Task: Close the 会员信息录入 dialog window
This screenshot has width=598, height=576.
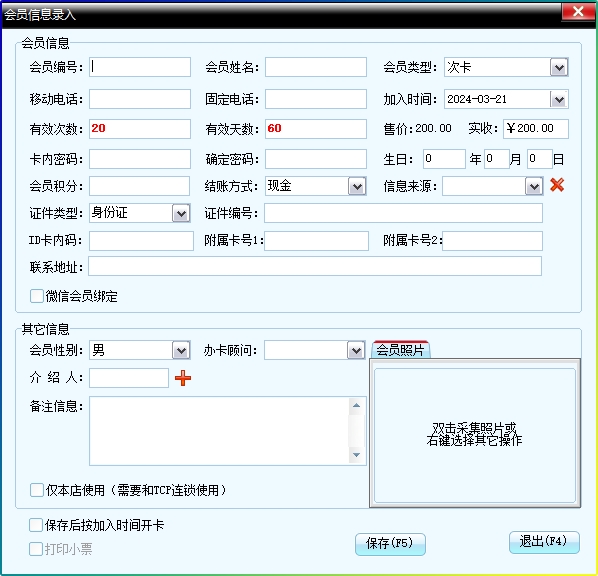Action: (578, 11)
